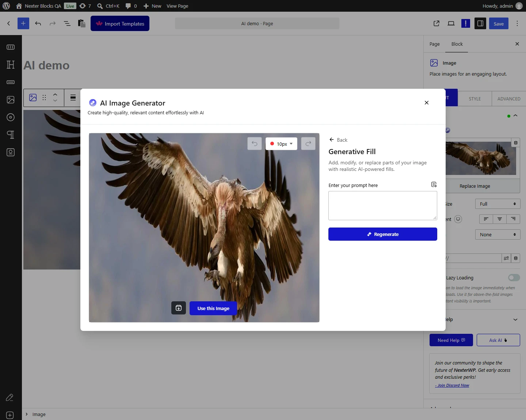Image resolution: width=526 pixels, height=420 pixels.
Task: Open the device preview laptop icon
Action: point(451,23)
